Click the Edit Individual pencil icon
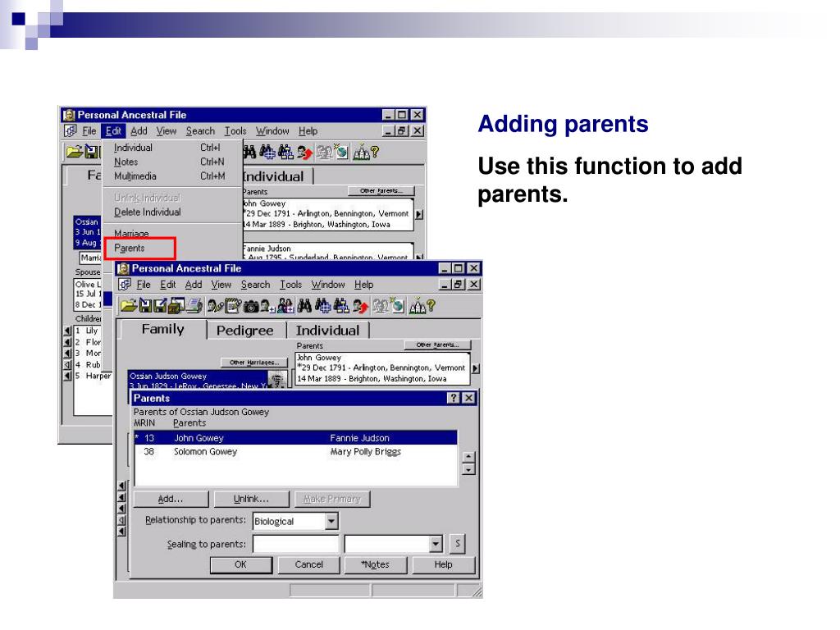This screenshot has width=840, height=630. [216, 306]
